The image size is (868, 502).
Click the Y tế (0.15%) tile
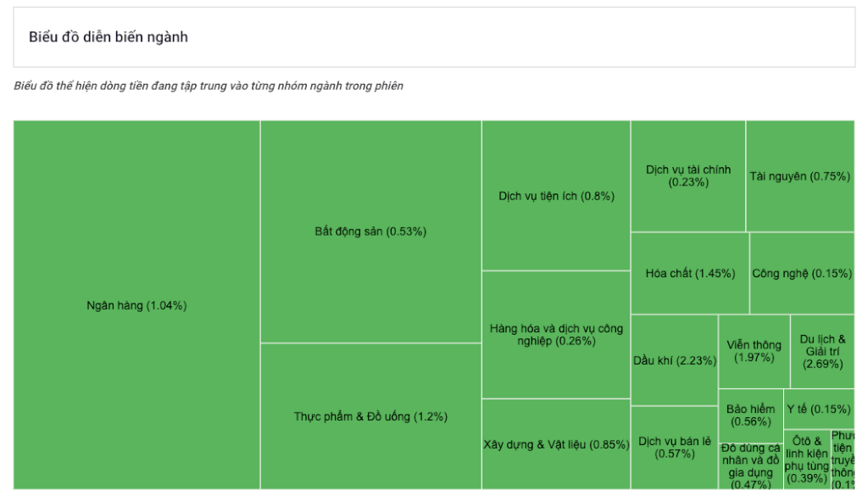[x=819, y=409]
